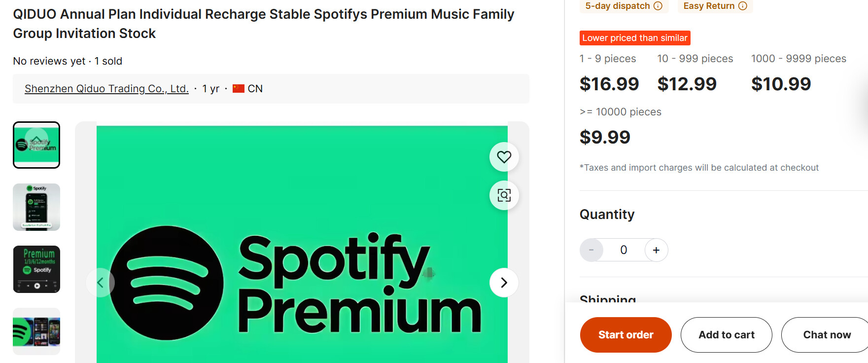Open Easy Return info icon
Screen dimensions: 868x363
click(743, 6)
